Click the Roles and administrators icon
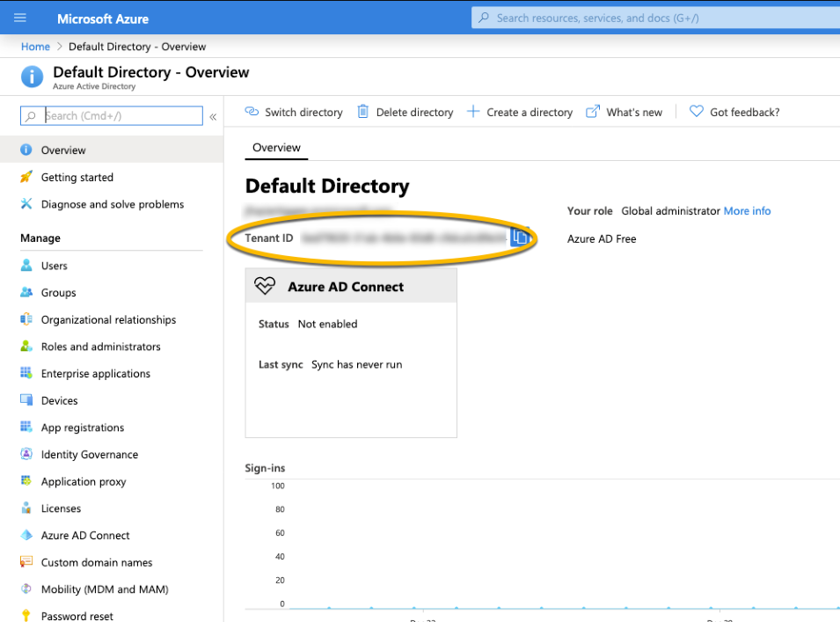 point(26,346)
